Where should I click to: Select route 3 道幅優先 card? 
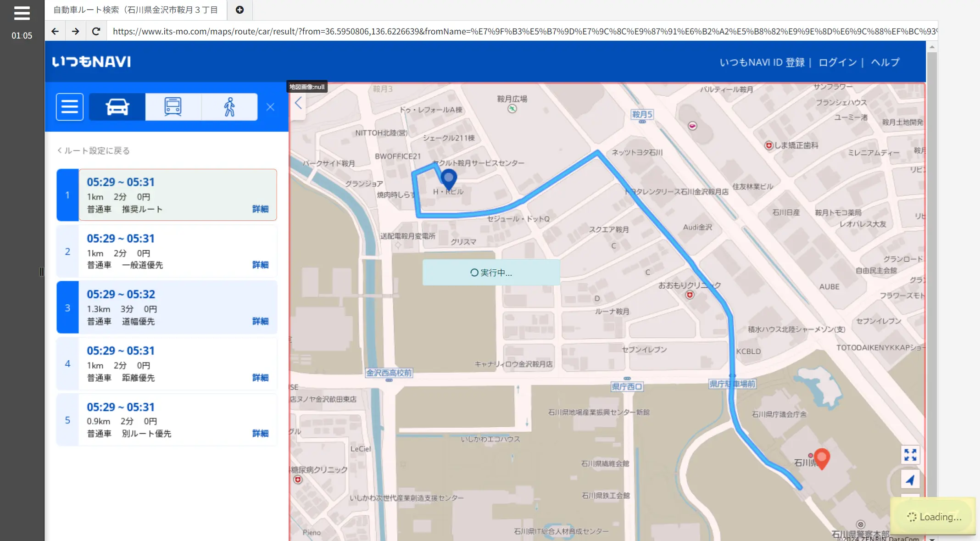point(167,307)
